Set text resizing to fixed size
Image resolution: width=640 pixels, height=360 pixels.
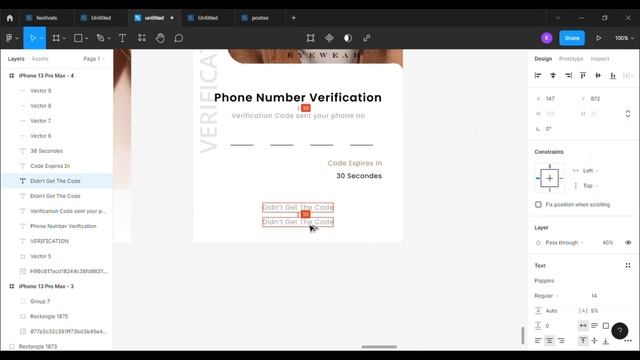click(606, 326)
